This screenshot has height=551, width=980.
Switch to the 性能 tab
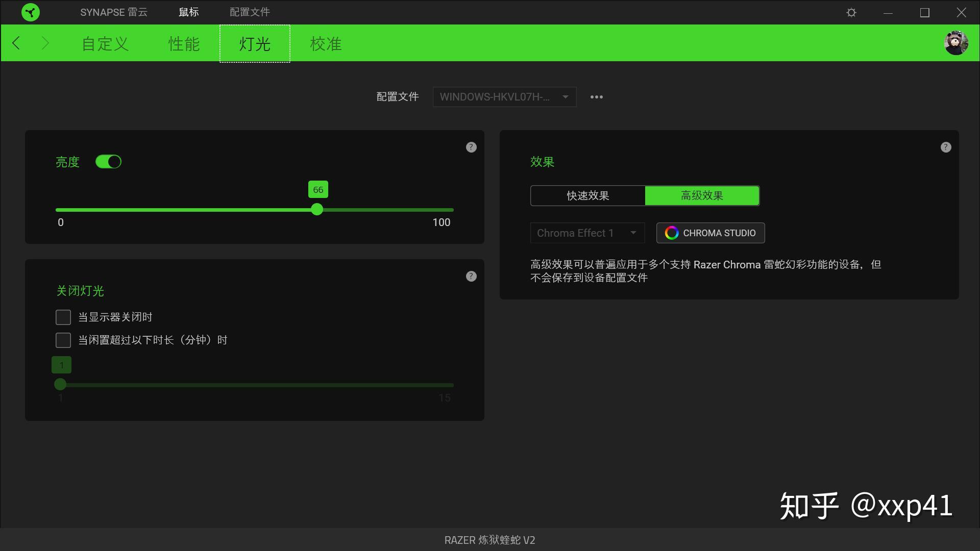tap(184, 43)
